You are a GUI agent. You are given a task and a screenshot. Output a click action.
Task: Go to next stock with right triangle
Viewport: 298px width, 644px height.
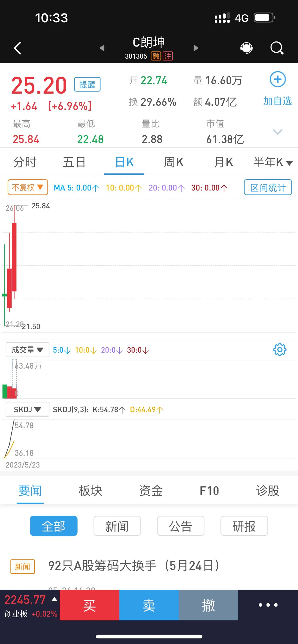196,48
